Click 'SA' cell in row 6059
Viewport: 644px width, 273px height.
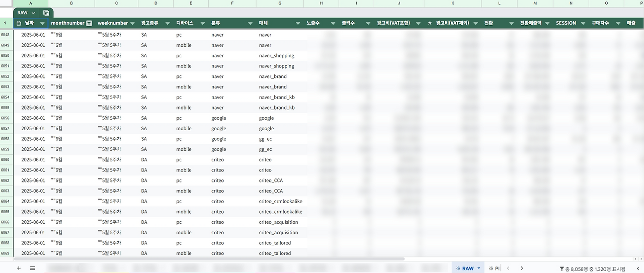point(156,149)
